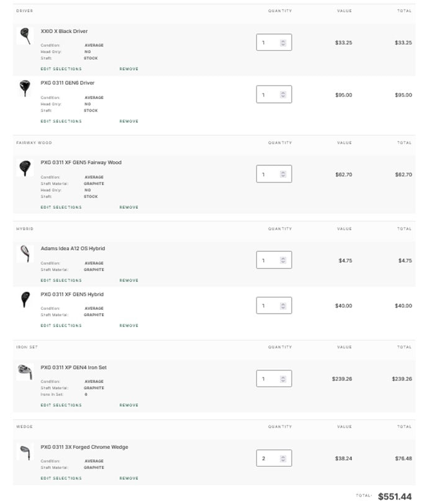Click quantity stepper arrows for the Chrome Wedge

(283, 459)
